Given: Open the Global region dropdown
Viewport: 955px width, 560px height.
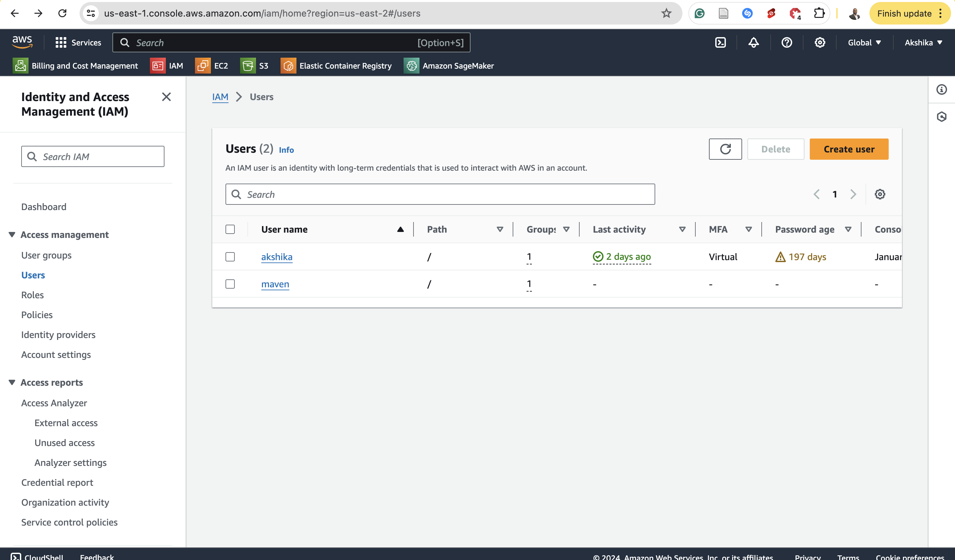Looking at the screenshot, I should [x=864, y=42].
